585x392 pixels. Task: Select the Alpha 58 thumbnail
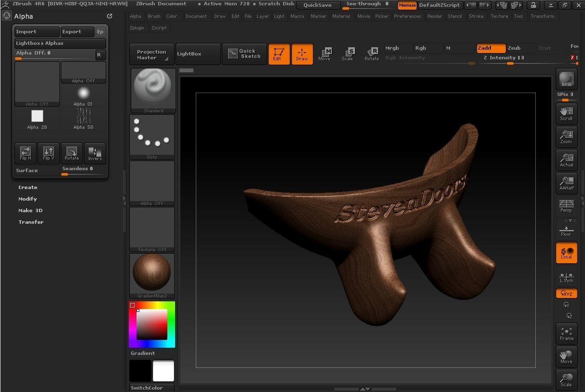coord(83,119)
